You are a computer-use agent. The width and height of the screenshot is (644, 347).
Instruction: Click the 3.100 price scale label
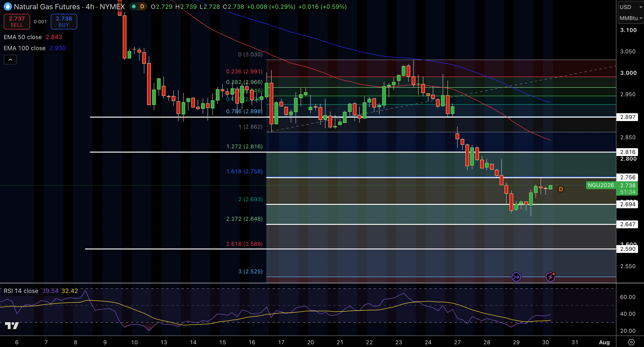click(x=628, y=30)
